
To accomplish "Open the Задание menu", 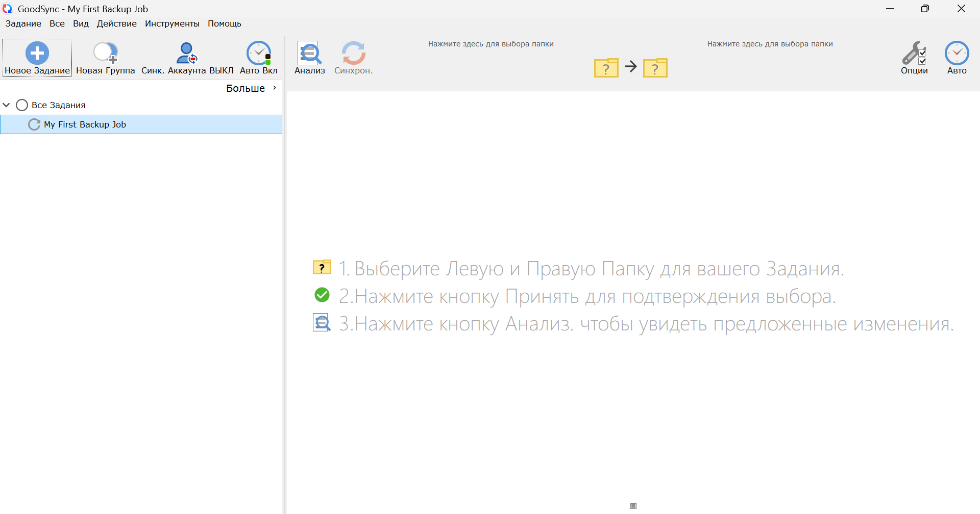I will click(x=23, y=23).
